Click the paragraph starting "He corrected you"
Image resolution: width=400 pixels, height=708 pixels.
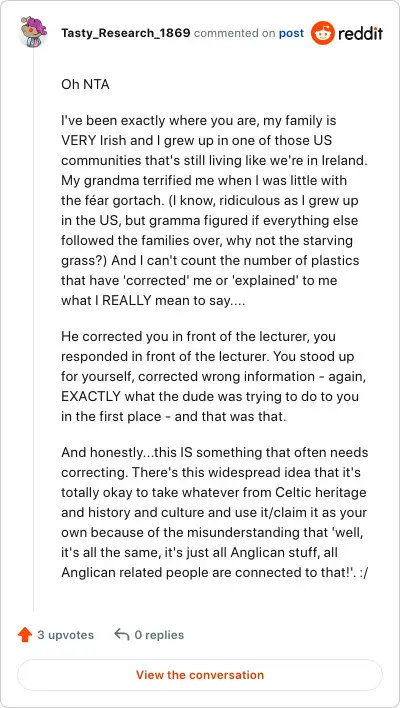click(x=213, y=376)
